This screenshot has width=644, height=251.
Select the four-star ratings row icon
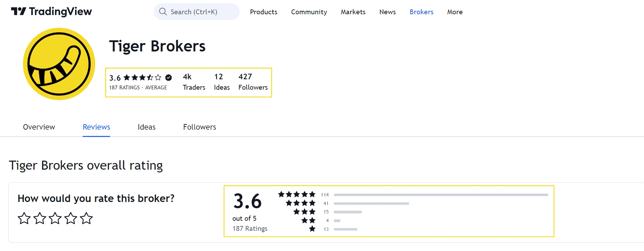[x=300, y=203]
